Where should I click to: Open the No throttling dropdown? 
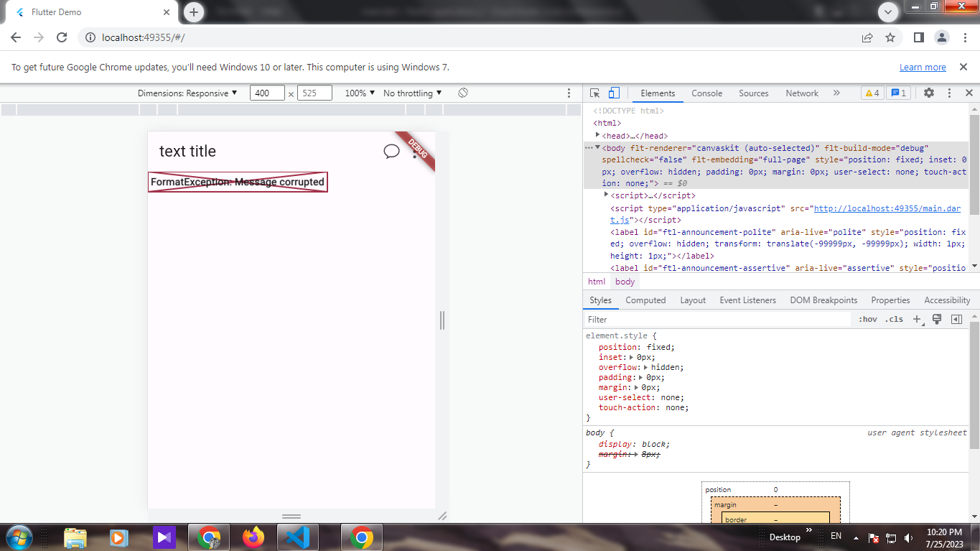pyautogui.click(x=413, y=93)
